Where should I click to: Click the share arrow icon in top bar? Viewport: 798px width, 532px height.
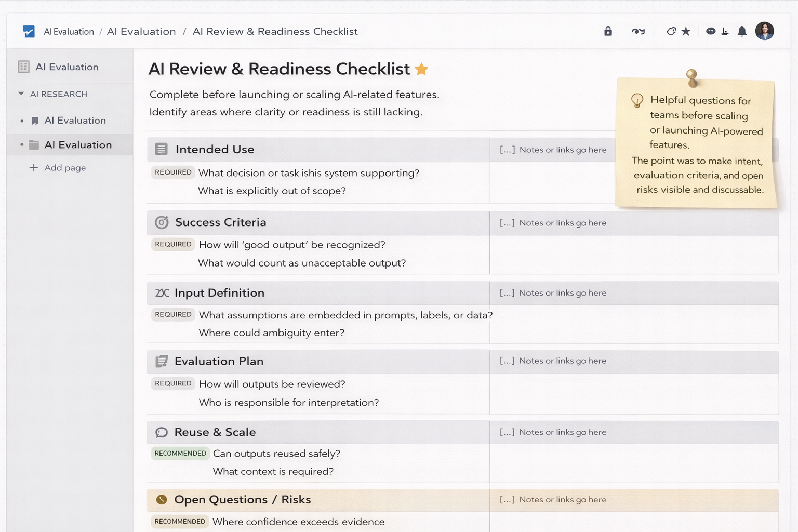pyautogui.click(x=671, y=31)
